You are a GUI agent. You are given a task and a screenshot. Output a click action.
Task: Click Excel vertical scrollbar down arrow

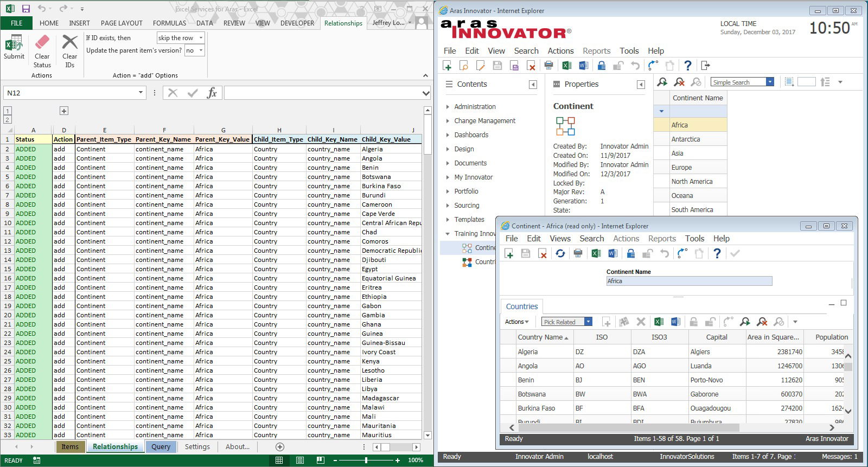coord(427,435)
